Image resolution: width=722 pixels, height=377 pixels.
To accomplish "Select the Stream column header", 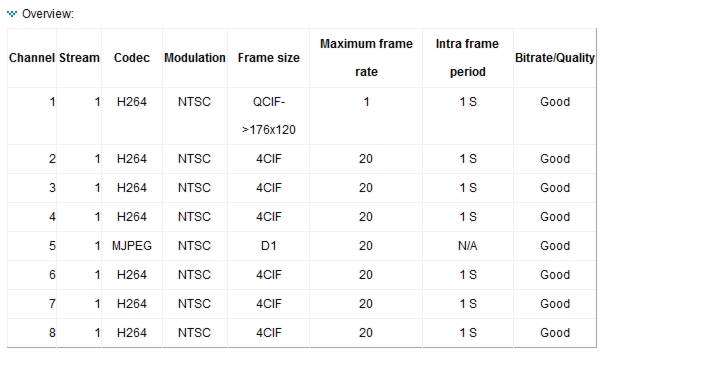I will click(x=79, y=58).
